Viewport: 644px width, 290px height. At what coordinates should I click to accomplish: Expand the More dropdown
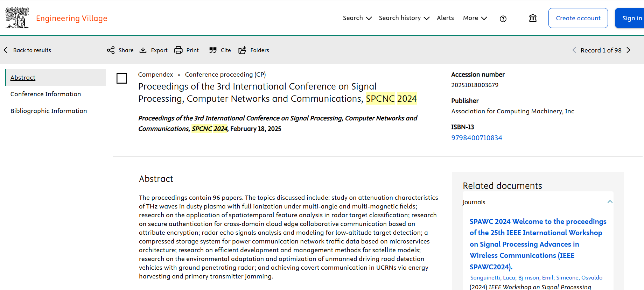(475, 18)
